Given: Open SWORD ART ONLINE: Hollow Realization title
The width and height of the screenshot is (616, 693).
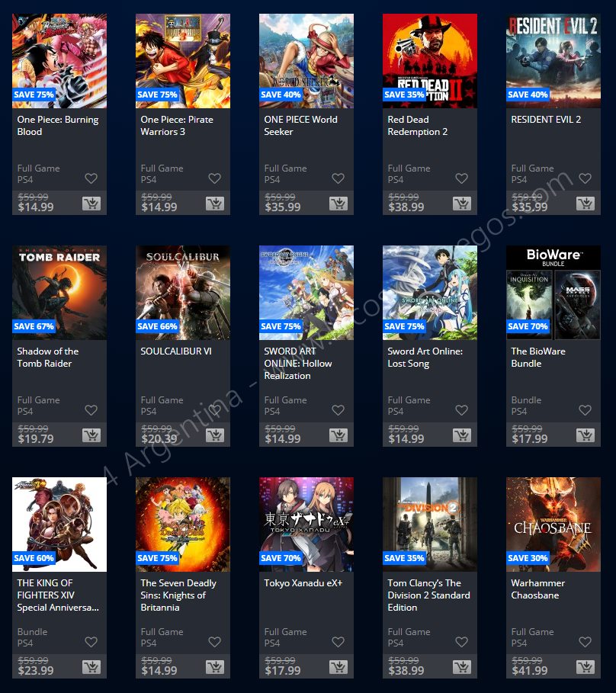Looking at the screenshot, I should coord(297,364).
